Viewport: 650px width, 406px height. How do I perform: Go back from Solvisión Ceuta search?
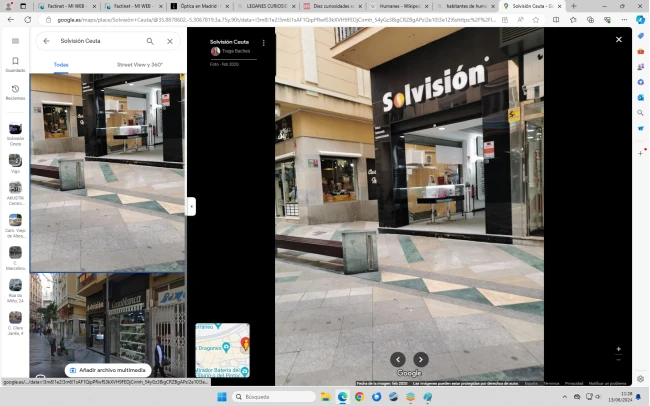point(46,41)
